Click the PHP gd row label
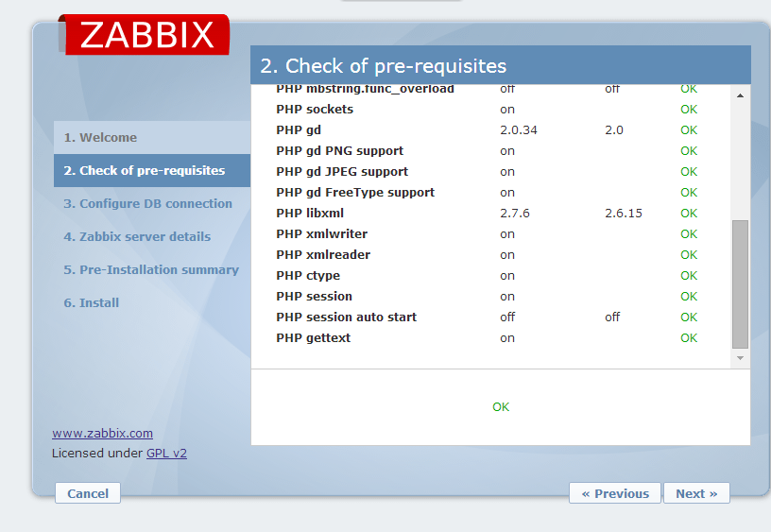Viewport: 771px width, 532px height. tap(299, 130)
